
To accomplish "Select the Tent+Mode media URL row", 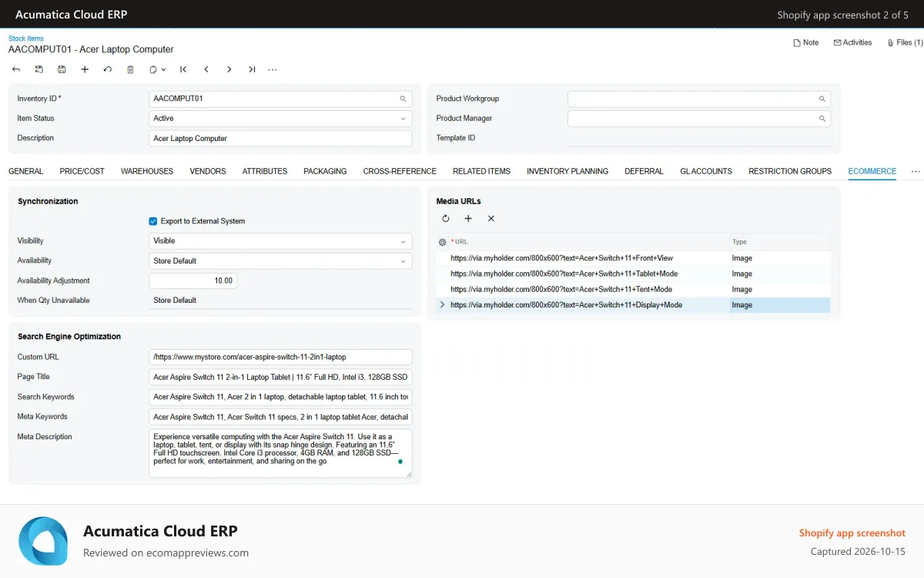I will [633, 290].
